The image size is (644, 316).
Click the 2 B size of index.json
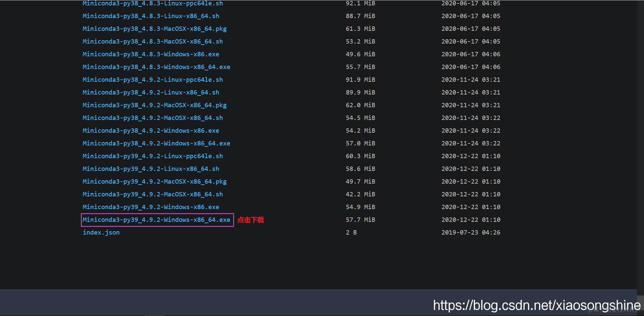tap(351, 233)
